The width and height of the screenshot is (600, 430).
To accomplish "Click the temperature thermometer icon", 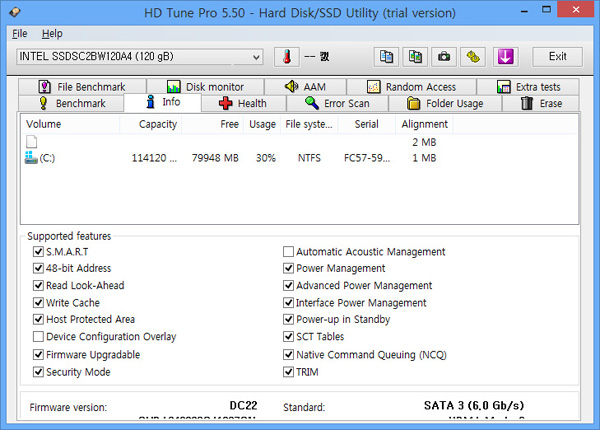I will click(287, 57).
